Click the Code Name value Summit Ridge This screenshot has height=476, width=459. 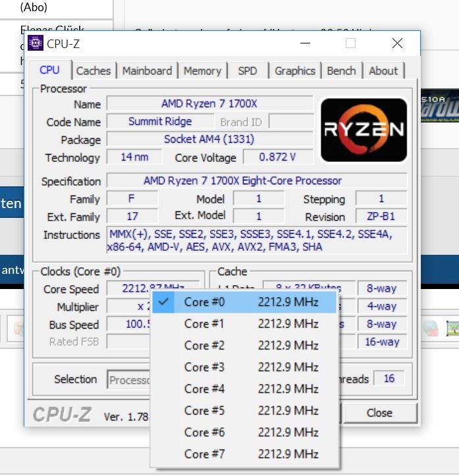[x=160, y=121]
